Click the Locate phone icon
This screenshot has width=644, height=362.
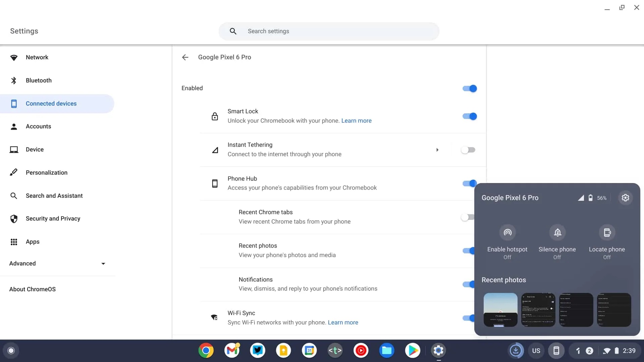point(607,232)
